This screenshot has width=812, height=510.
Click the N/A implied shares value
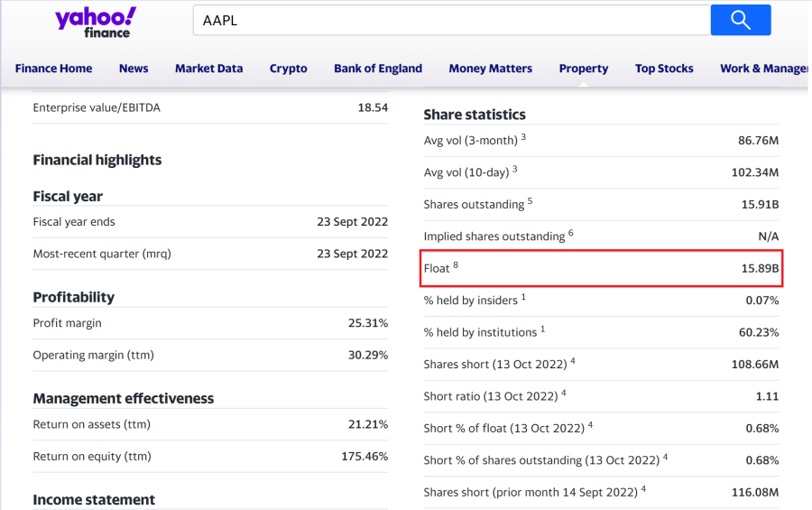pyautogui.click(x=769, y=236)
